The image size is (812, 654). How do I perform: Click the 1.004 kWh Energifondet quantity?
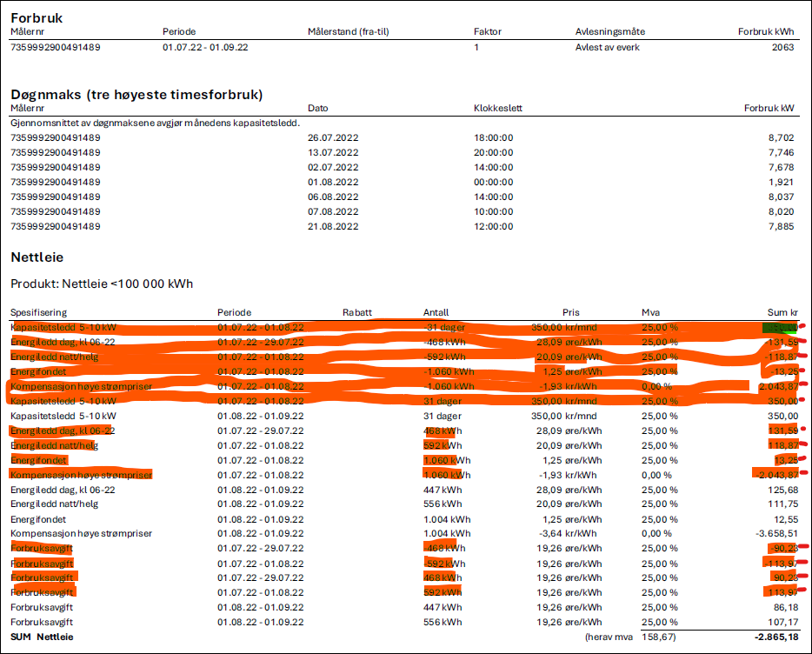pos(446,518)
